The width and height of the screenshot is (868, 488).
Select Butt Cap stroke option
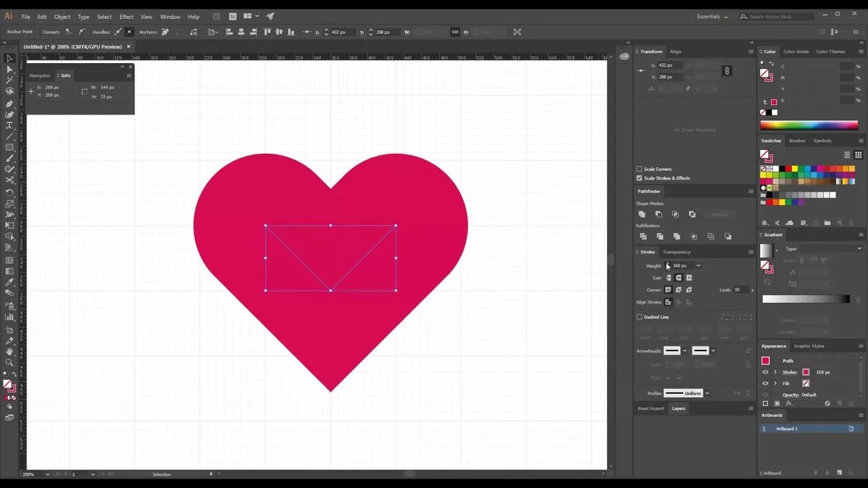pyautogui.click(x=669, y=278)
